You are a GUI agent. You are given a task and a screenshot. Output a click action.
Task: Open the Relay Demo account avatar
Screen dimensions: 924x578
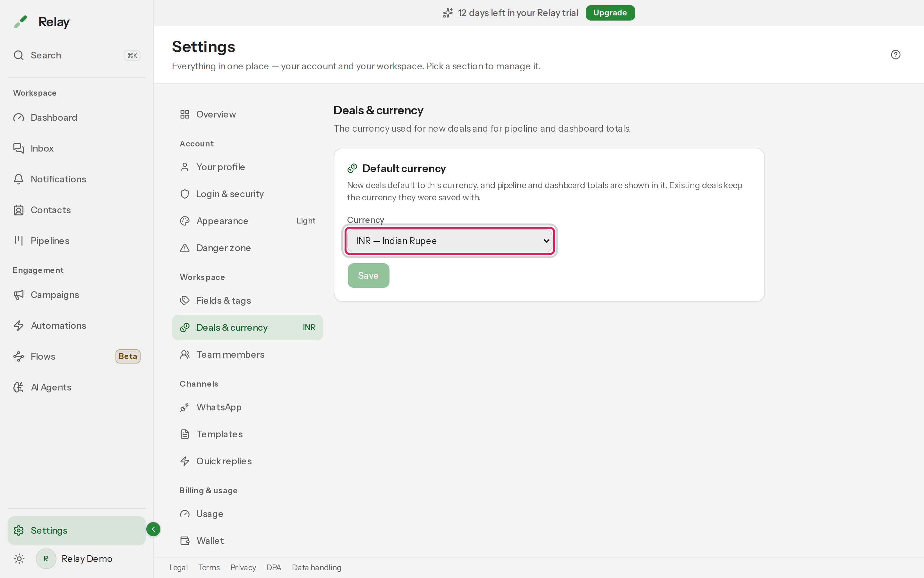46,558
